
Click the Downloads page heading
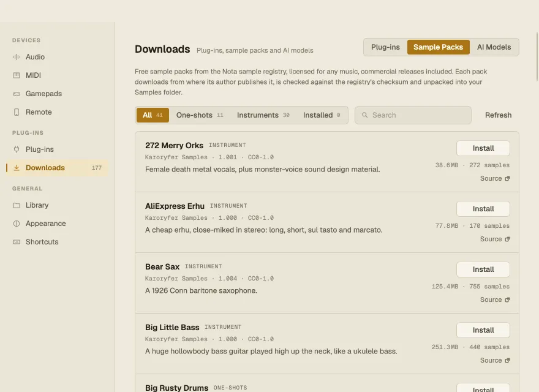tap(162, 49)
